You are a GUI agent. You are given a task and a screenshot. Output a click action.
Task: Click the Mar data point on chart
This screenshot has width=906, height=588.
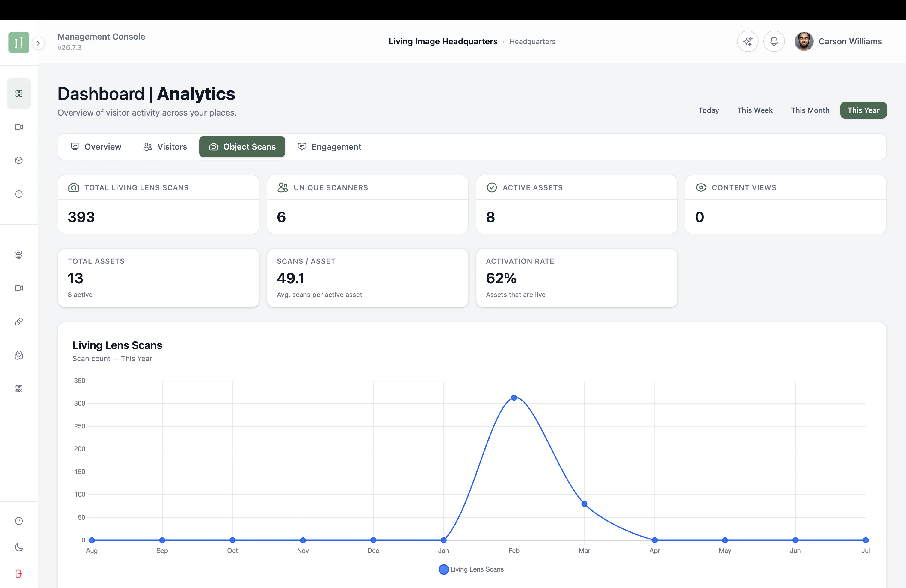tap(584, 504)
